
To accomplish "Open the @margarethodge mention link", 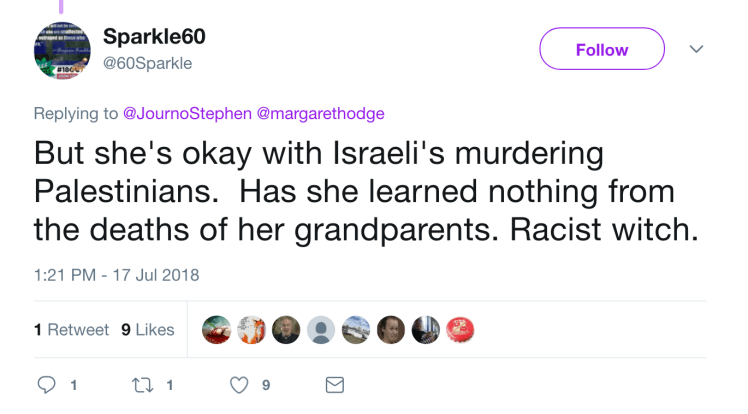I will [324, 113].
